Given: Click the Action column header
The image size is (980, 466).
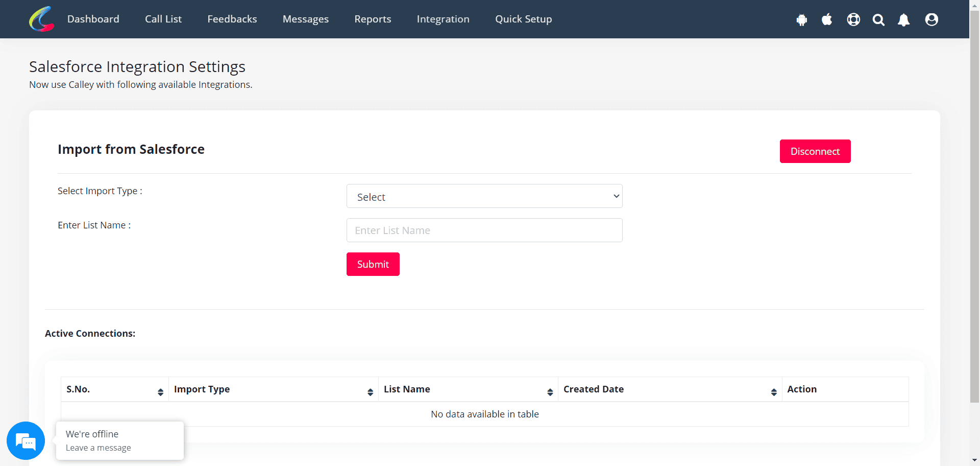Looking at the screenshot, I should coord(845,389).
